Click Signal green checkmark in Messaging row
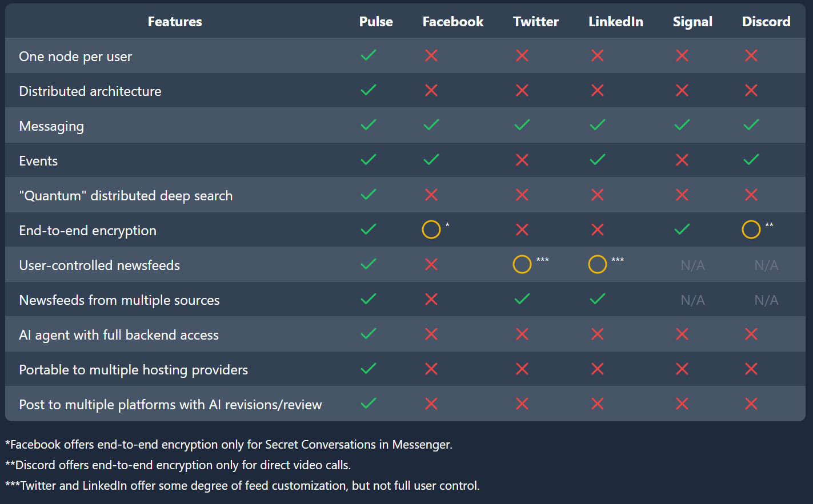 pyautogui.click(x=682, y=125)
